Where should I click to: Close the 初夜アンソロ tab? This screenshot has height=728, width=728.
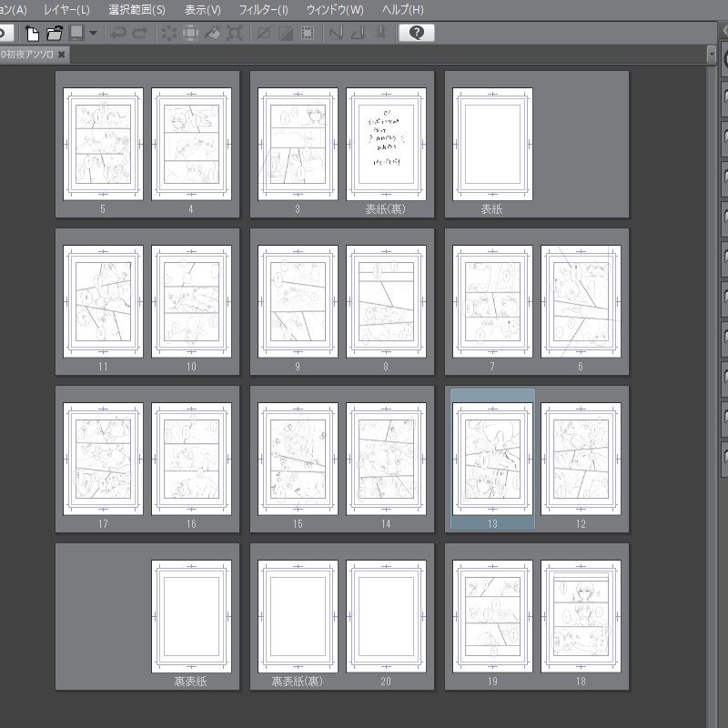pyautogui.click(x=61, y=55)
